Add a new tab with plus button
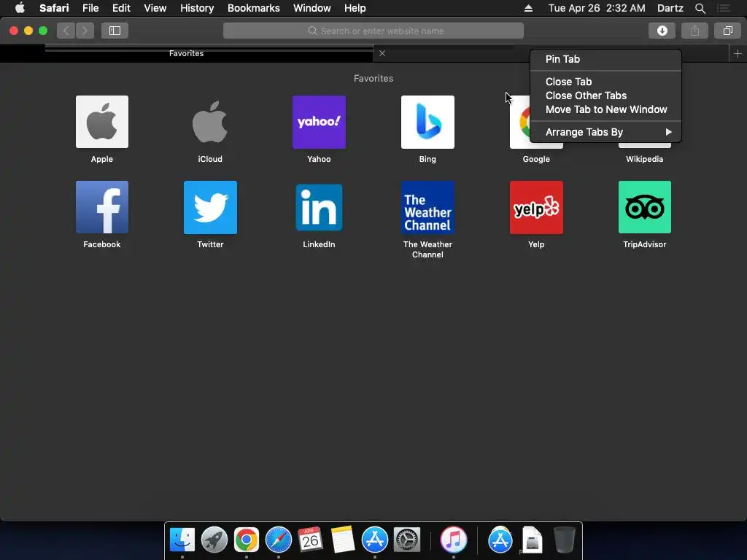Viewport: 747px width, 560px height. [738, 53]
